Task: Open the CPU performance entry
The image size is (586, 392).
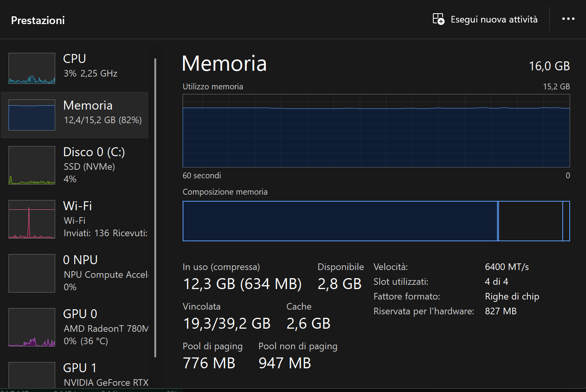Action: coord(90,66)
